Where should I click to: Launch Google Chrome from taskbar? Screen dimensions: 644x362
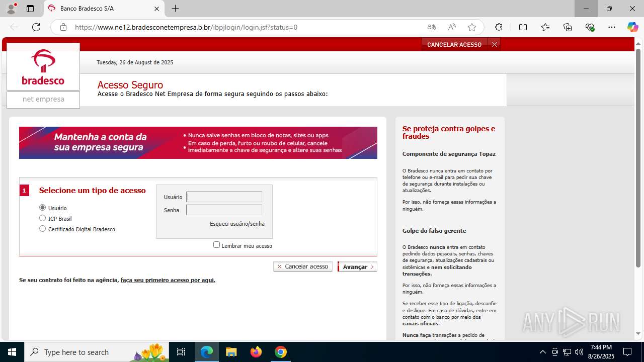281,352
